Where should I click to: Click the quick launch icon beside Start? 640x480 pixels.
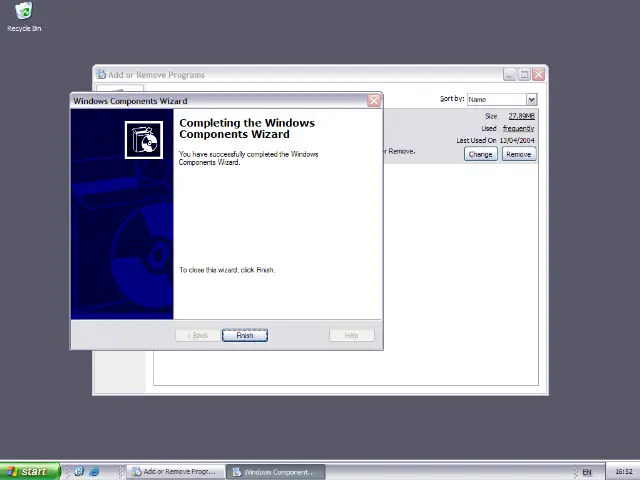click(x=79, y=471)
